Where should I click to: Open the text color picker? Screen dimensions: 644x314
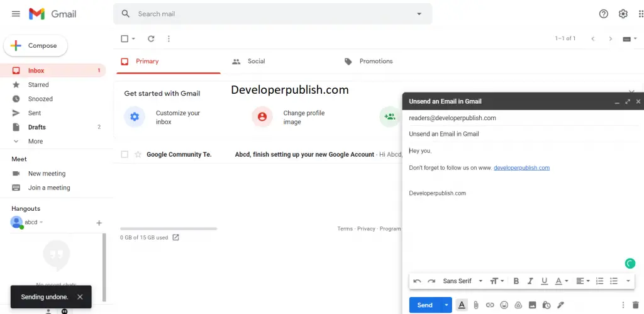pos(562,281)
